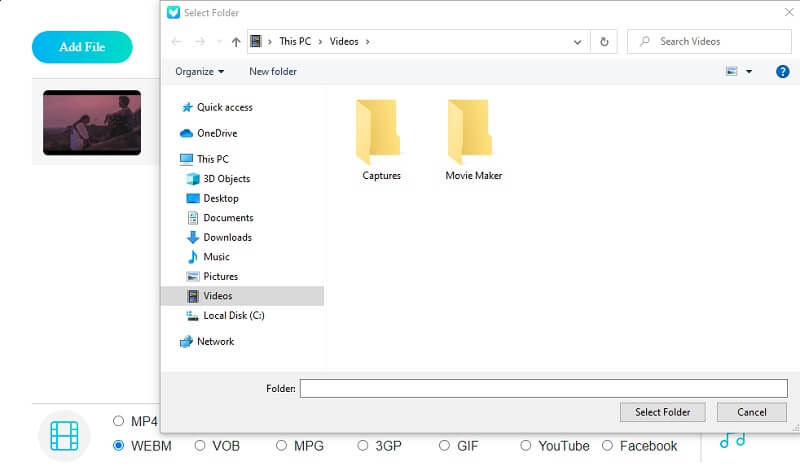Click the Add File button
The image size is (800, 466).
point(82,47)
